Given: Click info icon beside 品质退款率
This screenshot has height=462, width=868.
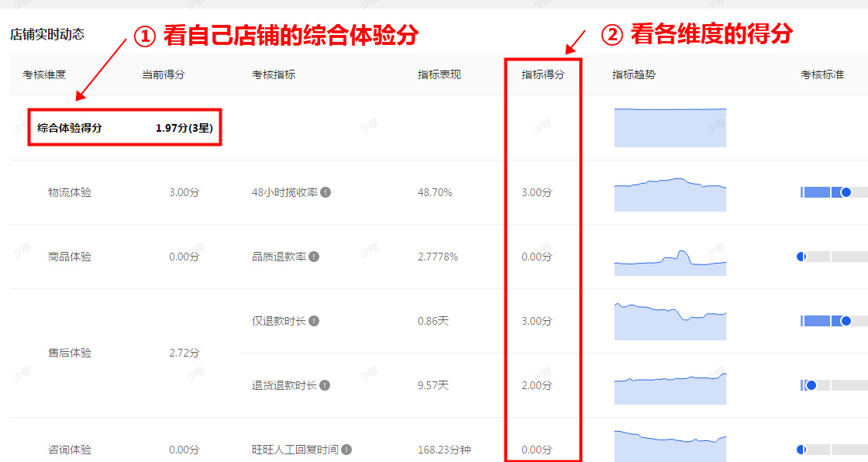Looking at the screenshot, I should pos(313,257).
